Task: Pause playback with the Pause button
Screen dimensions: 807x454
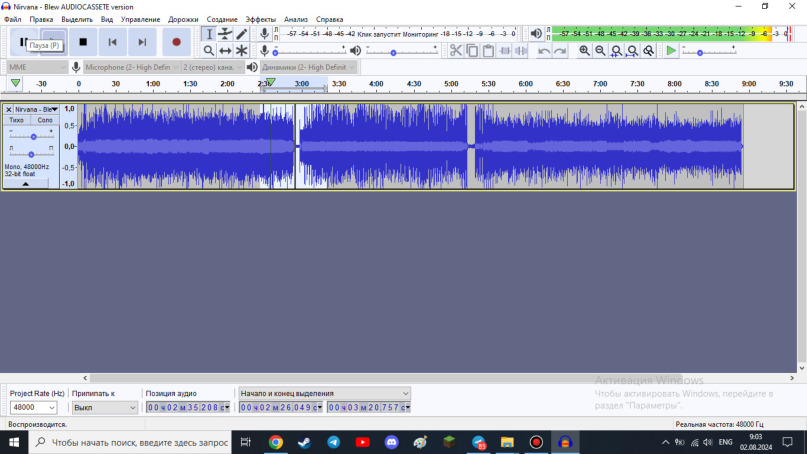Action: click(23, 42)
